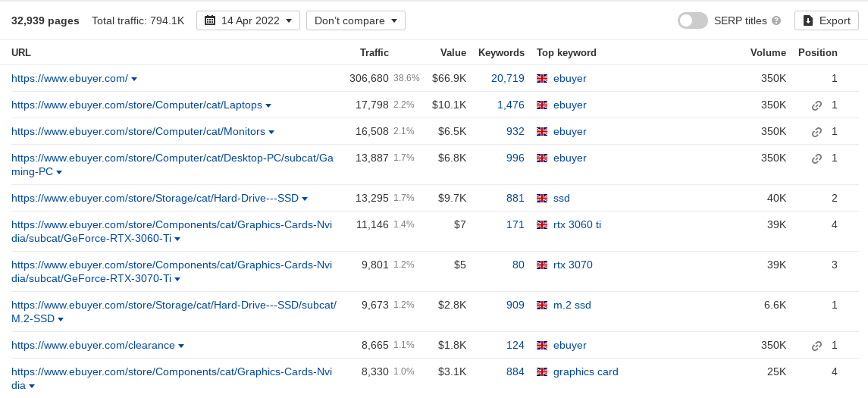Expand the Monitors URL dropdown arrow

pyautogui.click(x=271, y=133)
